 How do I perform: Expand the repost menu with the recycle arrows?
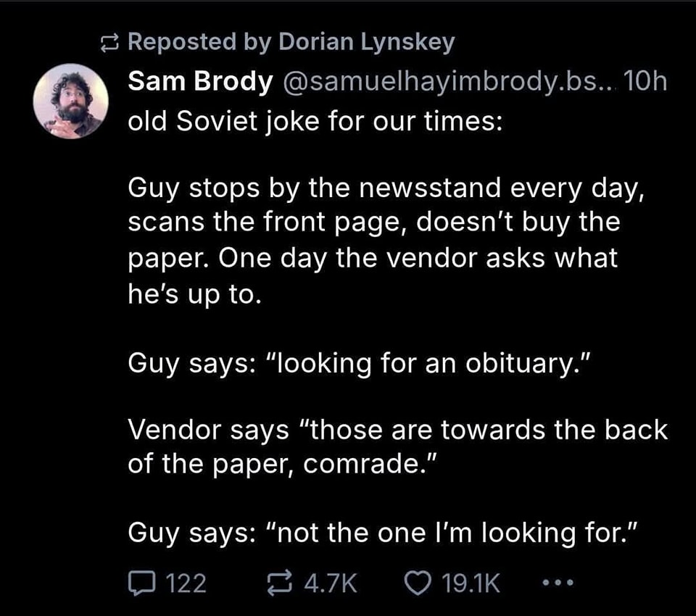tap(278, 581)
